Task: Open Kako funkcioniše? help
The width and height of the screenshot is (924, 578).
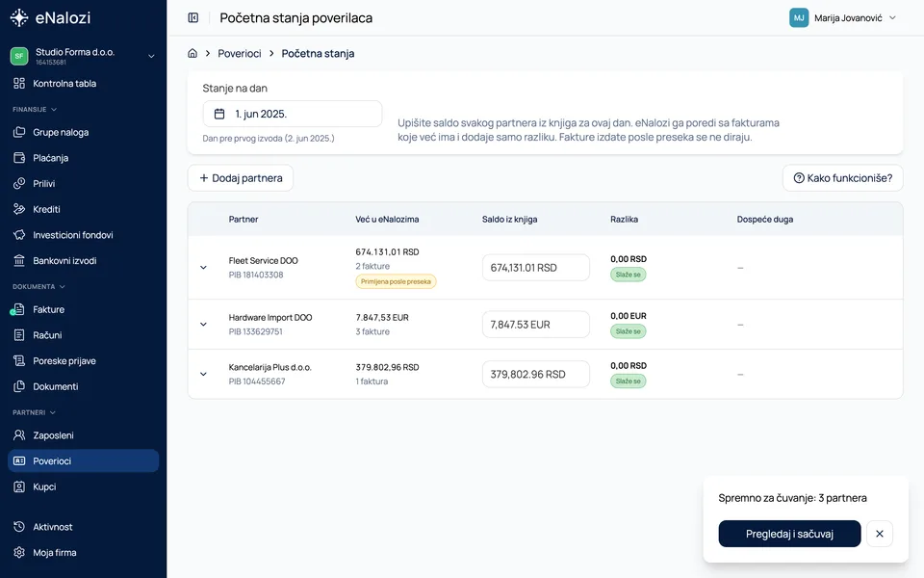Action: [x=843, y=178]
